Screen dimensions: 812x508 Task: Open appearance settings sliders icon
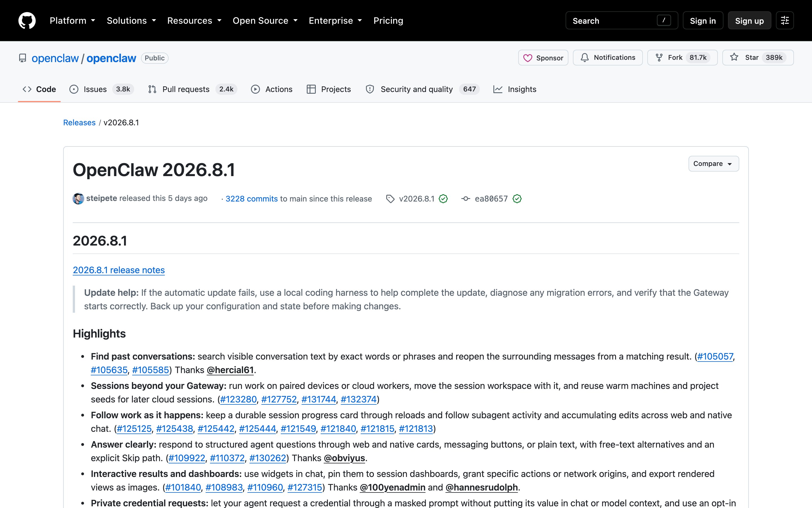click(x=784, y=21)
